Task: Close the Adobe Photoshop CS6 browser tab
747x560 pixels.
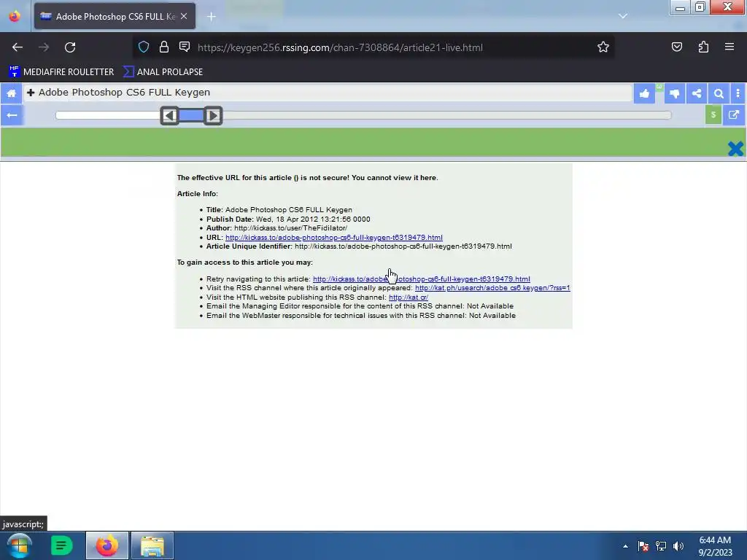Action: [x=184, y=16]
